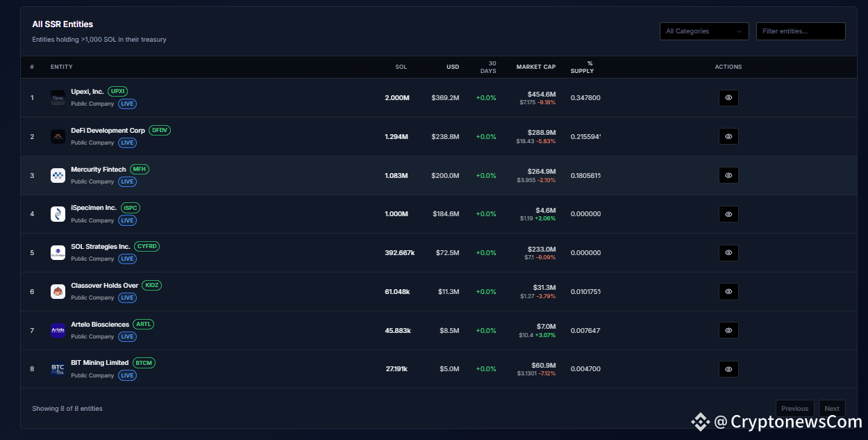Image resolution: width=868 pixels, height=440 pixels.
Task: Click the 'All SSR Entities' heading
Action: [62, 24]
